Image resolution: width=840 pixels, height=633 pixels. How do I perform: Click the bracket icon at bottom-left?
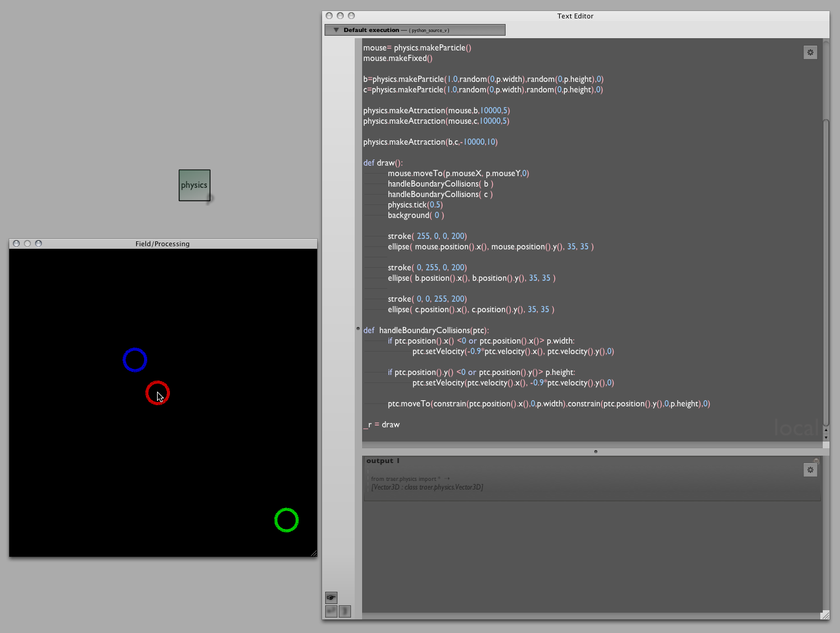click(345, 611)
